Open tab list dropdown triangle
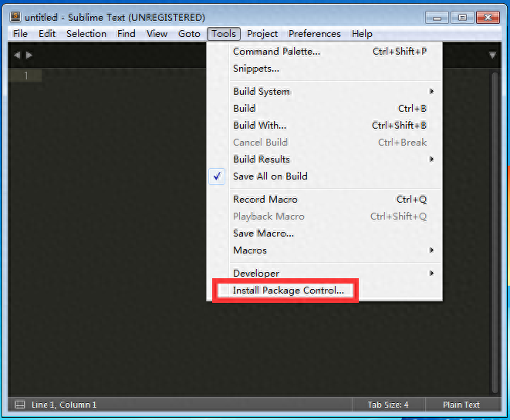This screenshot has width=510, height=420. point(492,55)
